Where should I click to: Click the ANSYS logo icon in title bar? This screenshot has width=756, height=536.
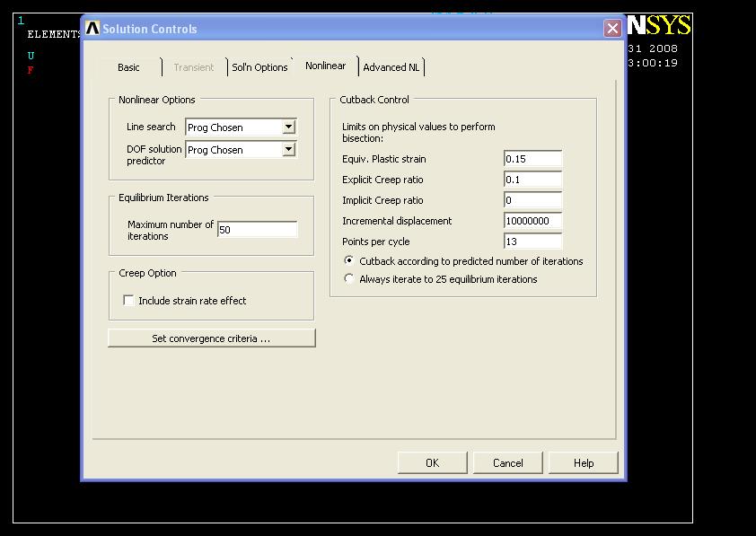[92, 29]
